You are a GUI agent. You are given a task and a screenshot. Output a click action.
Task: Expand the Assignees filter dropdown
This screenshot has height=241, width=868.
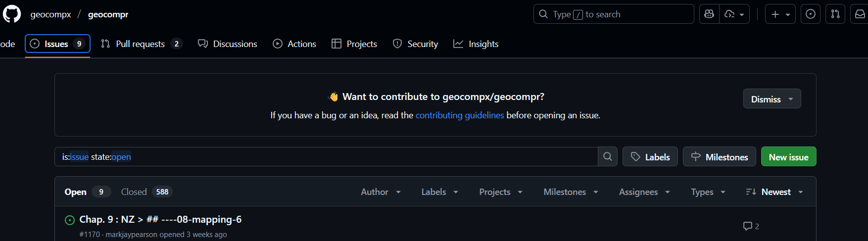(x=644, y=192)
